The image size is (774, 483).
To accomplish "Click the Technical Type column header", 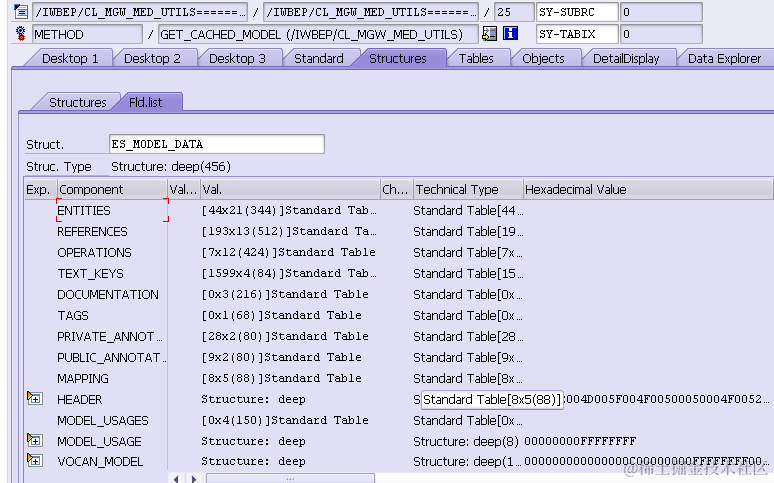I will (x=468, y=190).
